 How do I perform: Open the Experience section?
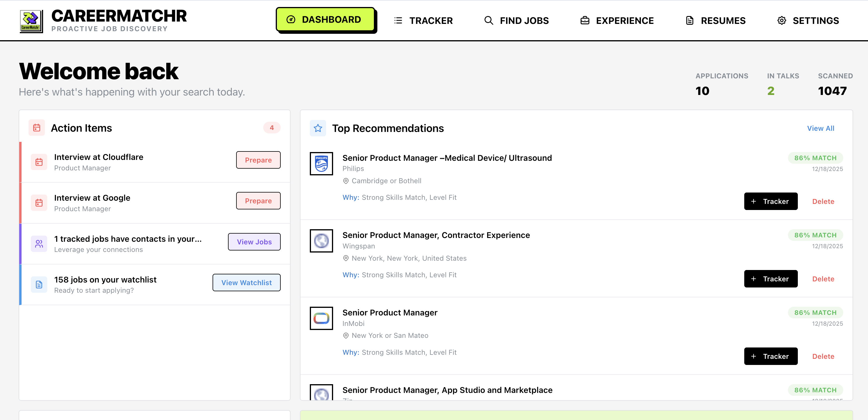pos(617,21)
